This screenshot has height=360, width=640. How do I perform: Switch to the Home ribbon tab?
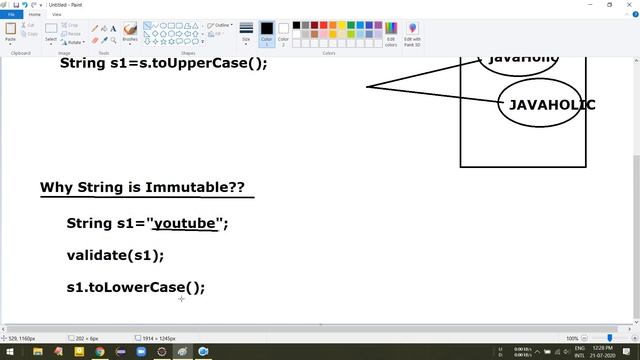tap(35, 14)
